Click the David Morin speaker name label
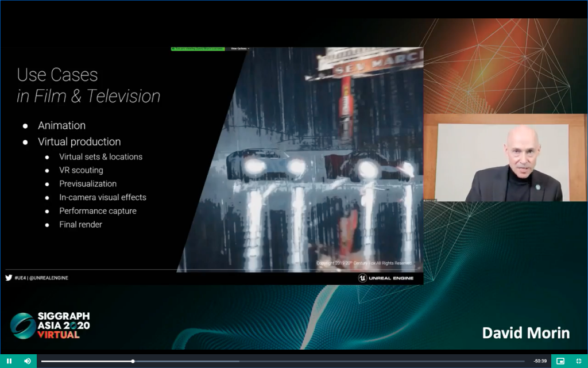588x368 pixels. [525, 333]
